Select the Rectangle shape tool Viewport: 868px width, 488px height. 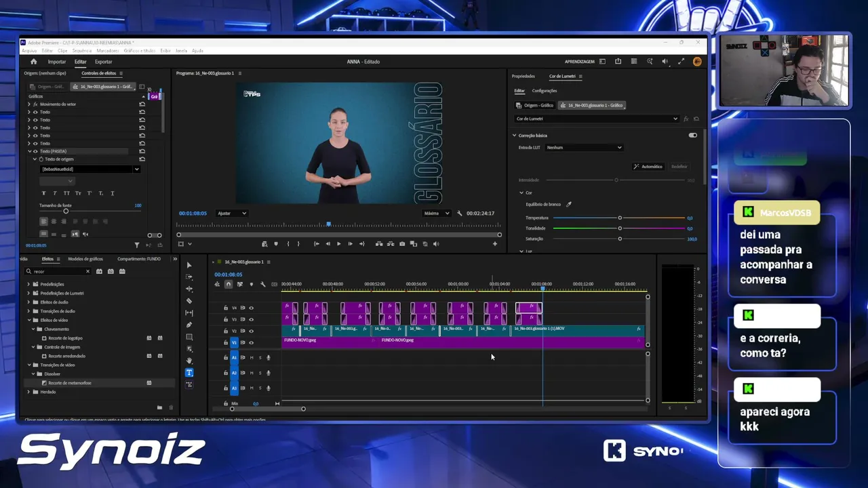click(189, 337)
